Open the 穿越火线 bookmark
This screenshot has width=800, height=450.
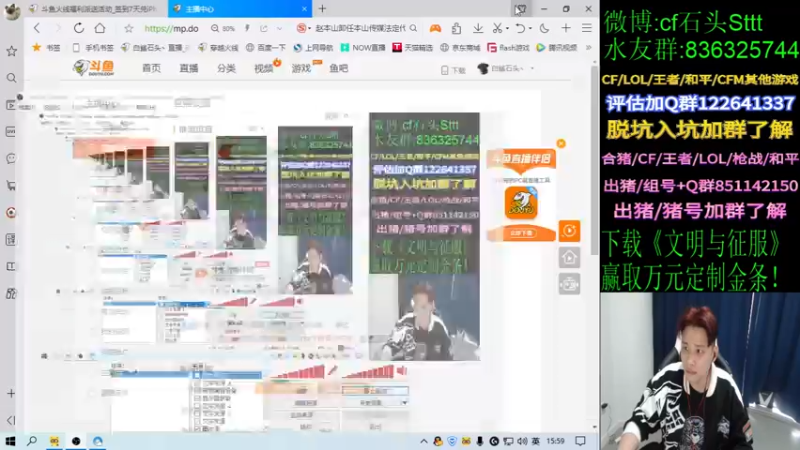pyautogui.click(x=218, y=47)
